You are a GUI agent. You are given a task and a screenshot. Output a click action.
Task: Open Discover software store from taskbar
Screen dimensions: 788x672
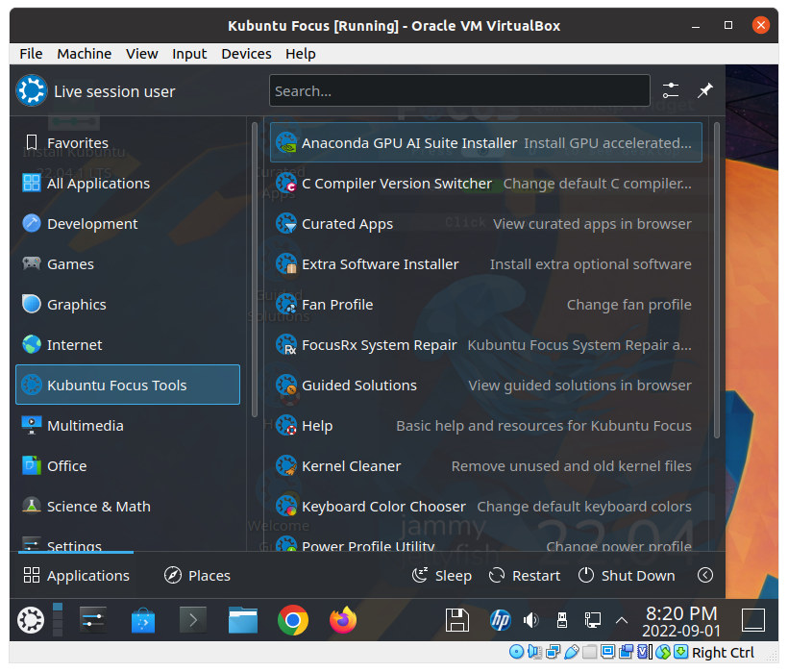[x=143, y=620]
